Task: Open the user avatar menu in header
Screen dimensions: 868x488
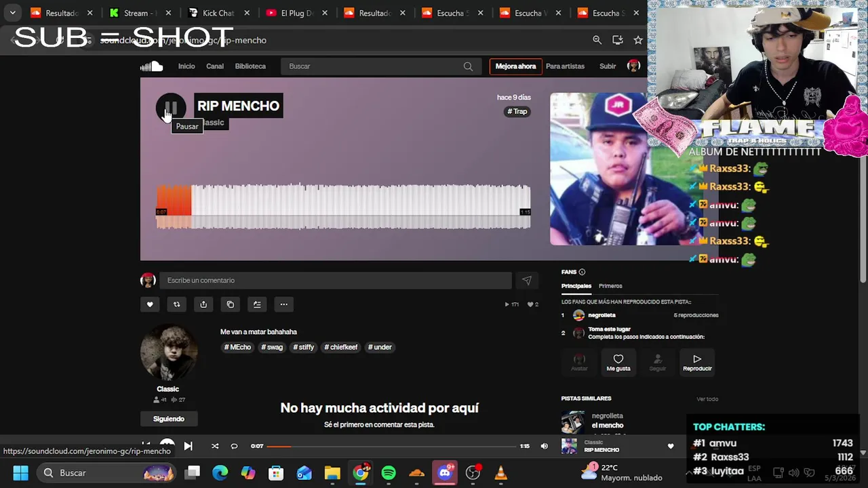Action: 633,66
